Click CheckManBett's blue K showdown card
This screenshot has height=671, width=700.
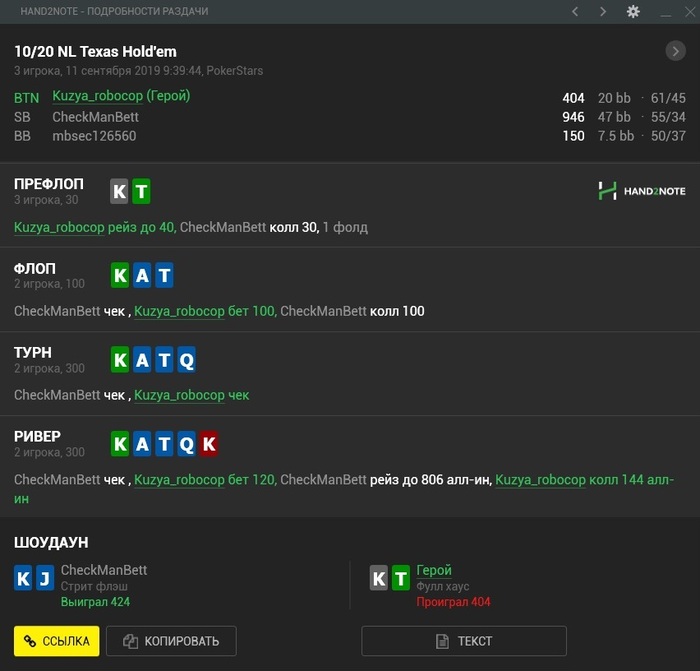point(23,578)
